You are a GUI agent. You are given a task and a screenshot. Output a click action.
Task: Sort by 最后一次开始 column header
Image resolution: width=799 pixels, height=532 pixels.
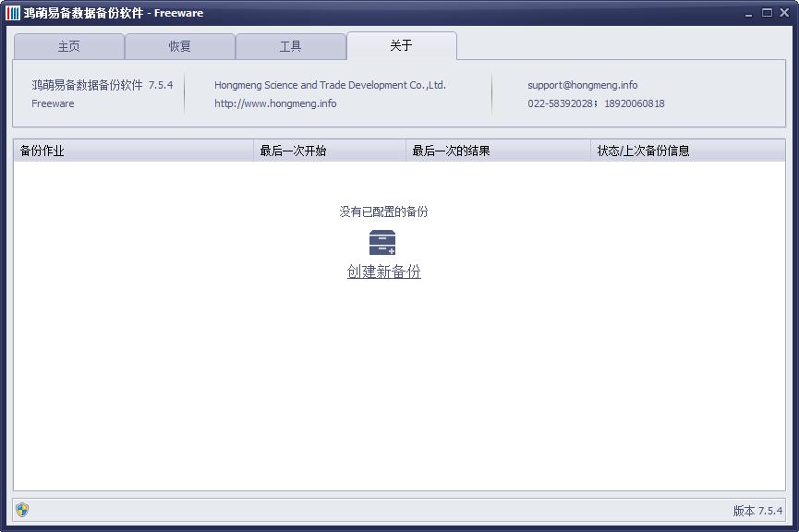(330, 151)
